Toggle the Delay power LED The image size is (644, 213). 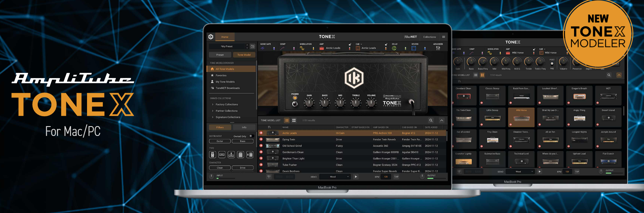[x=405, y=48]
